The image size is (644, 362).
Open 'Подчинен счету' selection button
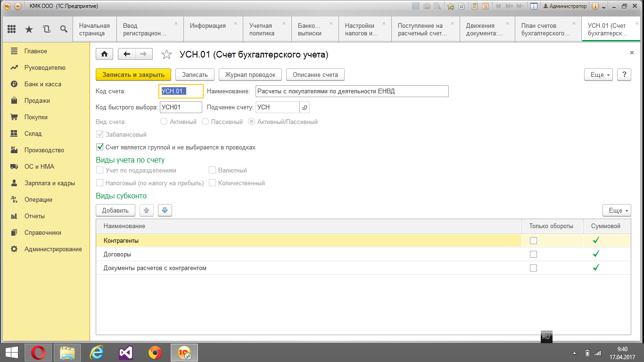click(x=305, y=107)
